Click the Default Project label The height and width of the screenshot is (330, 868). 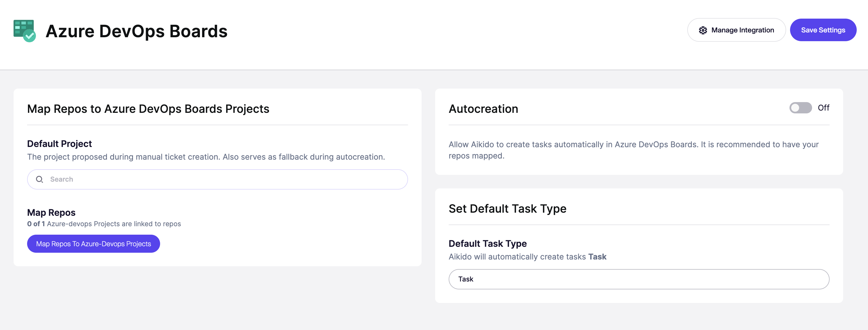[59, 144]
